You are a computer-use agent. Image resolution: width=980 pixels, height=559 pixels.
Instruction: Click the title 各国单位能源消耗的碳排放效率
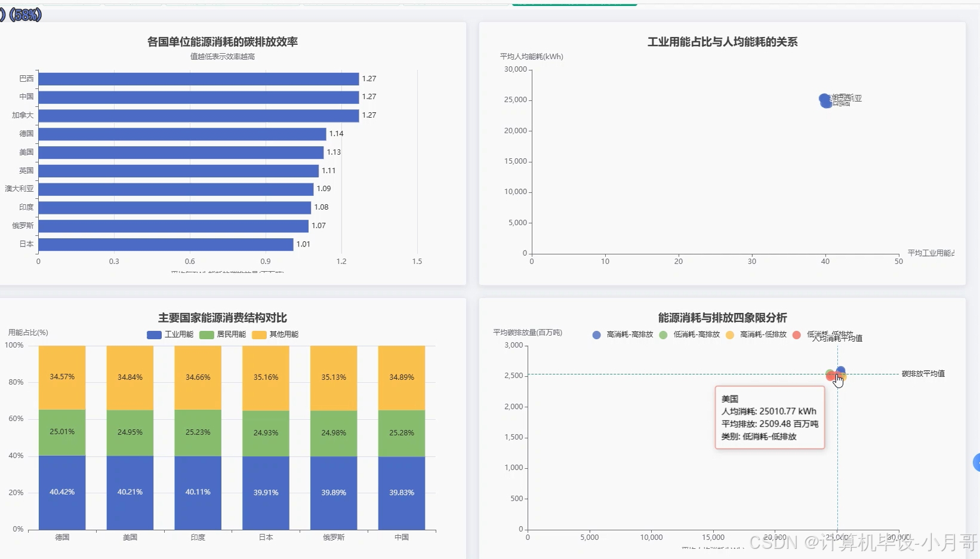click(x=223, y=42)
